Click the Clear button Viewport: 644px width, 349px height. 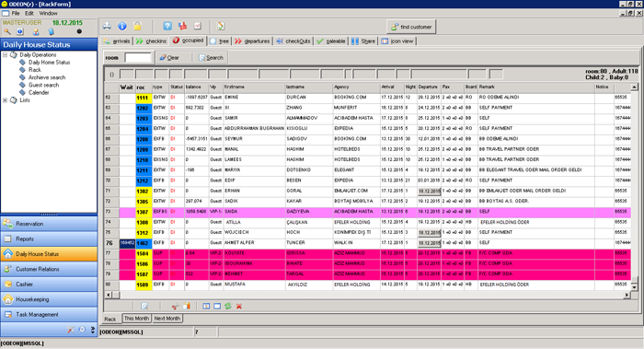pos(169,57)
